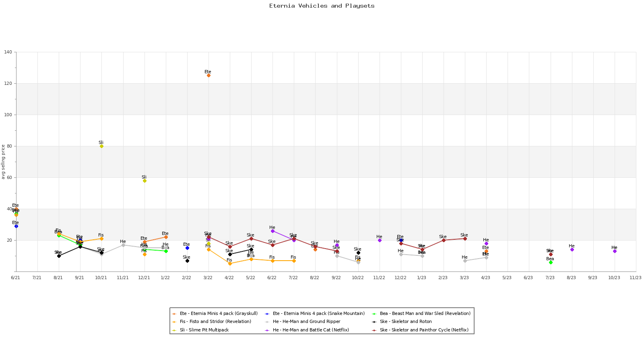The image size is (644, 362).
Task: Select the black Ske point at 2/22
Action: (187, 261)
